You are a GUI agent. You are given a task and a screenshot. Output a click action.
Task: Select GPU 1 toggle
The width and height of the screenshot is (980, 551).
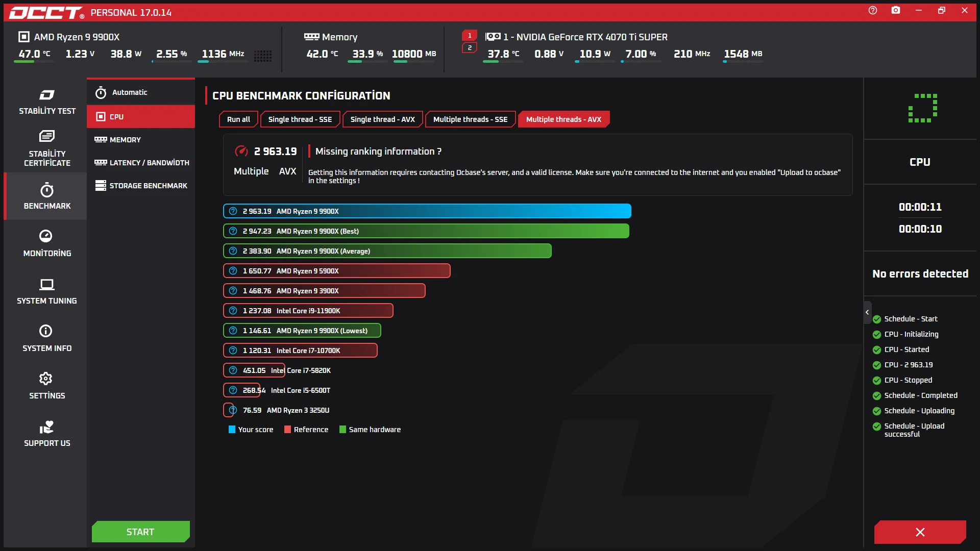tap(470, 36)
